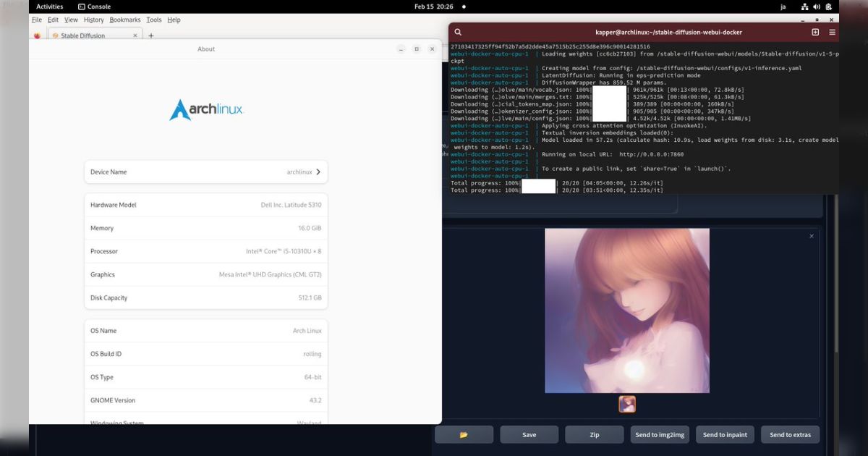Select the generated image thumbnail below the preview
This screenshot has height=456, width=868.
click(626, 404)
